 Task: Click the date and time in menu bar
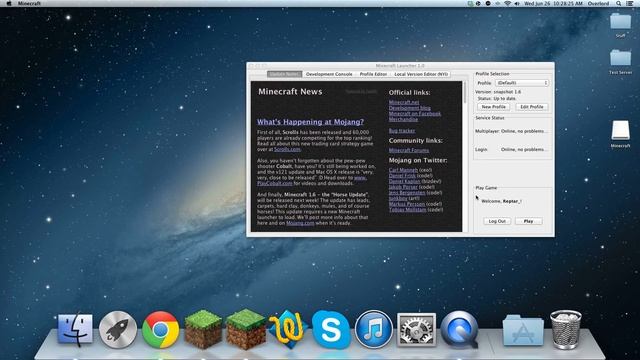tap(553, 3)
